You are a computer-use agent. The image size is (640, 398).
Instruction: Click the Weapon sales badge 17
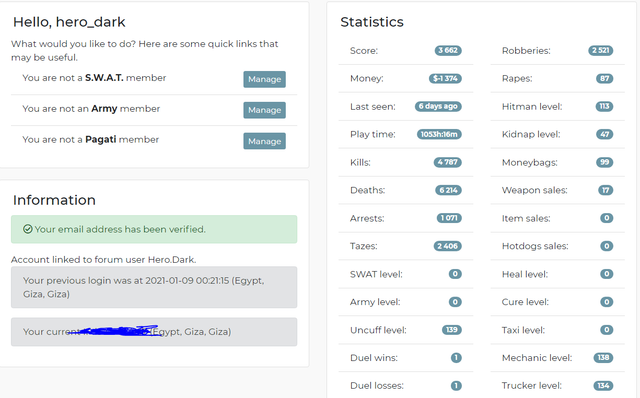[x=606, y=190]
